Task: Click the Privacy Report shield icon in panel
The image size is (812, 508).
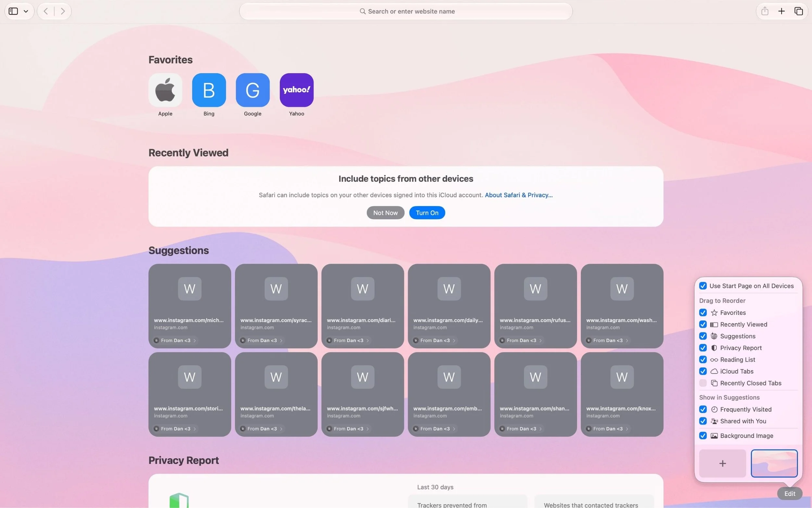Action: pyautogui.click(x=714, y=348)
